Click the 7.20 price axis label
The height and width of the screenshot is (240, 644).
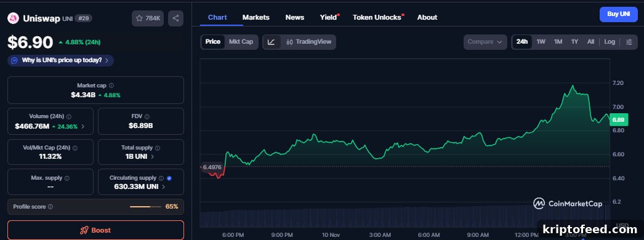(618, 83)
